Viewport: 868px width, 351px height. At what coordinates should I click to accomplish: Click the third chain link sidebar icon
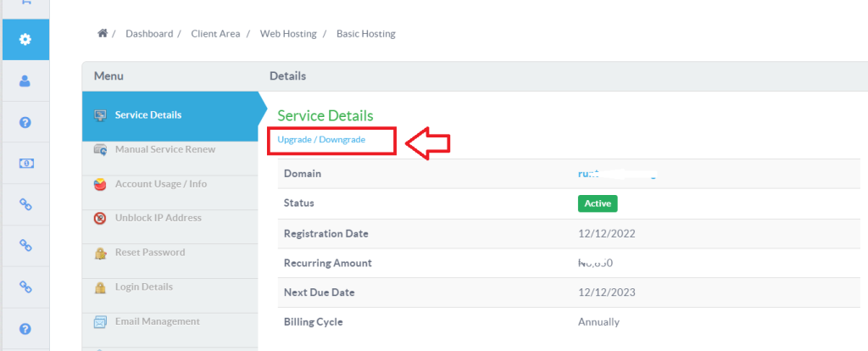[x=25, y=287]
